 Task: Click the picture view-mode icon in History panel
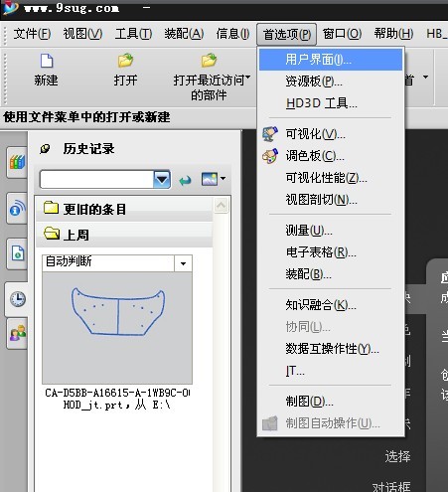[x=210, y=179]
